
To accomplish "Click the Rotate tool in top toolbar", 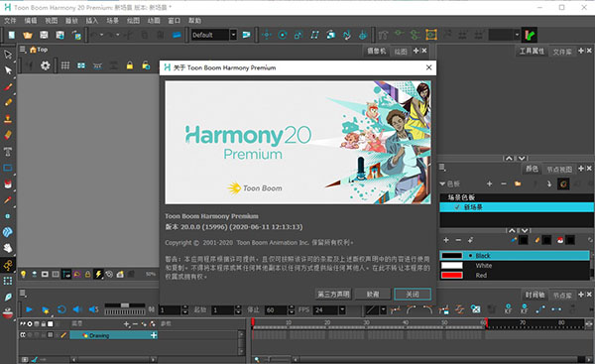I will [283, 35].
